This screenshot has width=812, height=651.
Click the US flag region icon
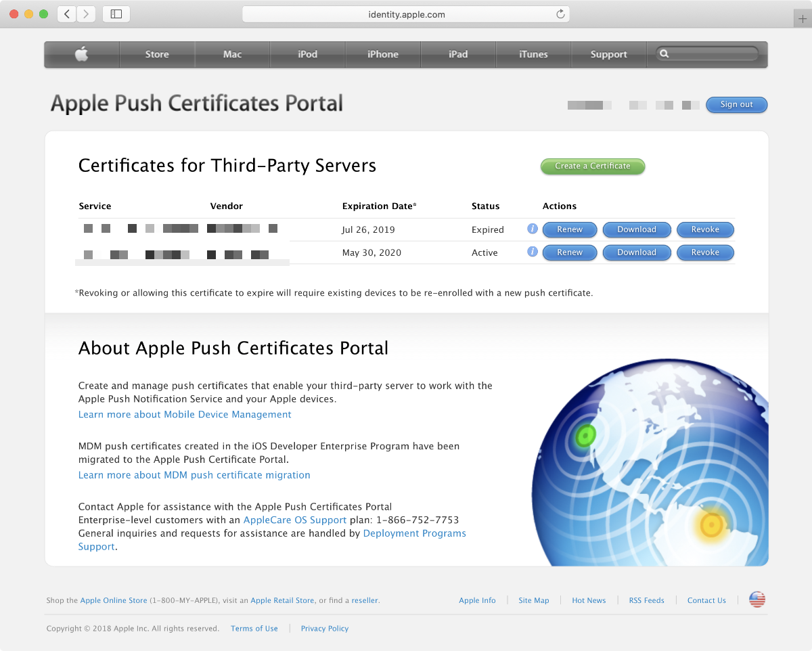[x=757, y=600]
